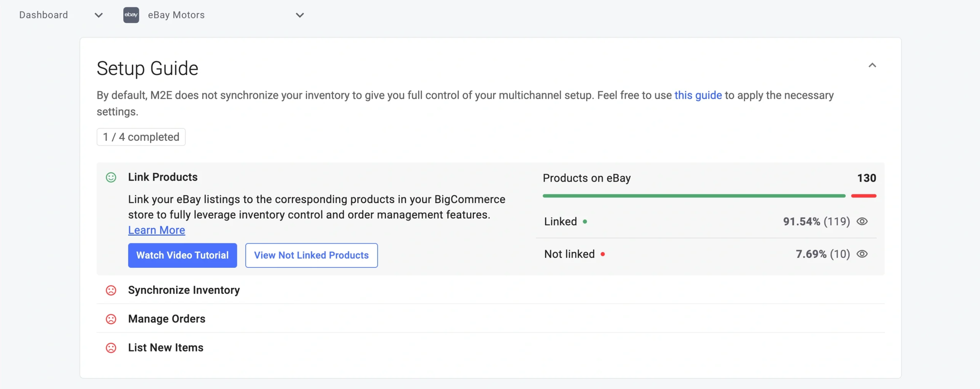The image size is (980, 389).
Task: Click the Watch Video Tutorial button
Action: [x=182, y=255]
